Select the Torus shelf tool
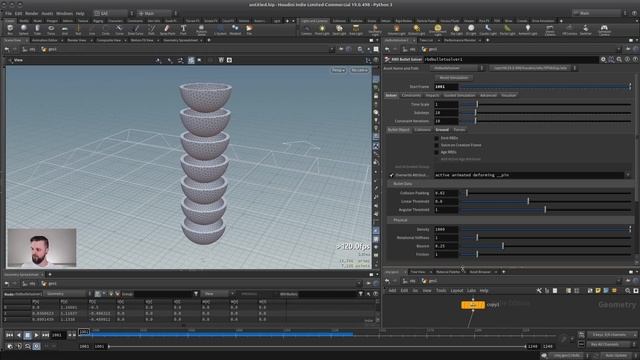Image resolution: width=640 pixels, height=360 pixels. pyautogui.click(x=51, y=29)
